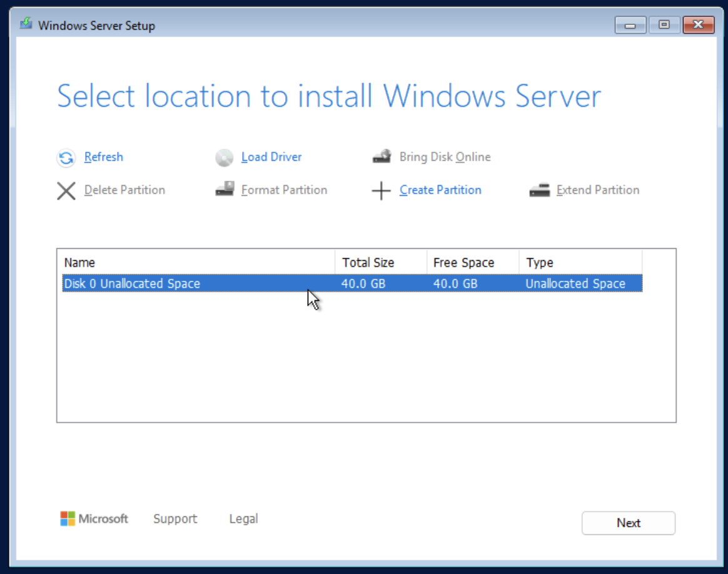The width and height of the screenshot is (728, 574).
Task: Maximize the Windows Server Setup window
Action: click(x=664, y=24)
